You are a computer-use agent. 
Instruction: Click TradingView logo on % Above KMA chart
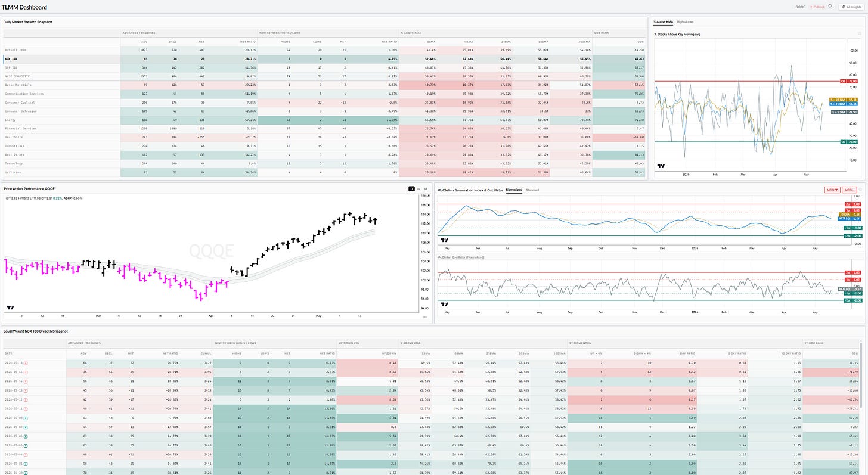tap(661, 166)
